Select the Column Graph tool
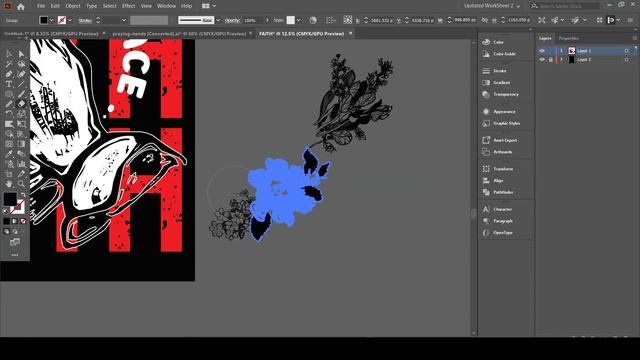The height and width of the screenshot is (360, 640). click(21, 164)
